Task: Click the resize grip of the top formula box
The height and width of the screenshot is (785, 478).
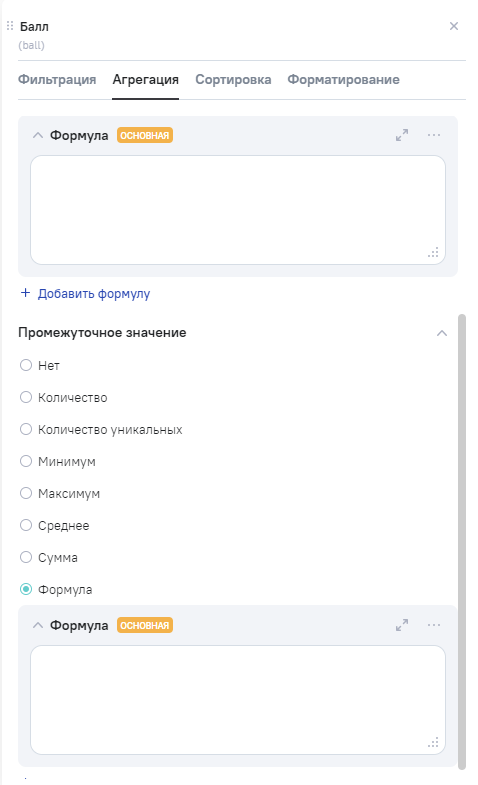Action: click(433, 253)
